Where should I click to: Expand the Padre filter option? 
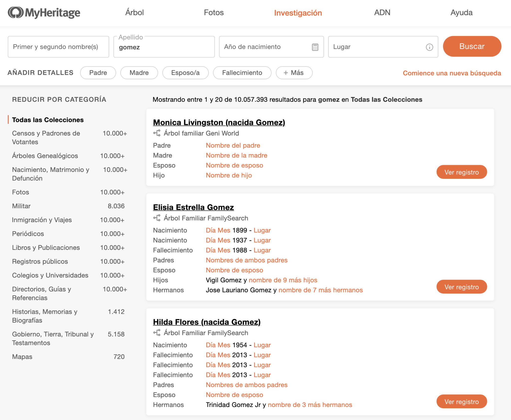[x=98, y=73]
